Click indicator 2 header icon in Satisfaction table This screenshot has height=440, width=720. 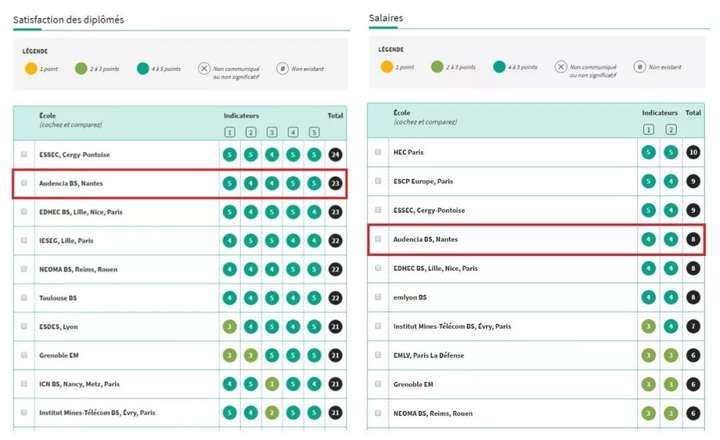[251, 132]
